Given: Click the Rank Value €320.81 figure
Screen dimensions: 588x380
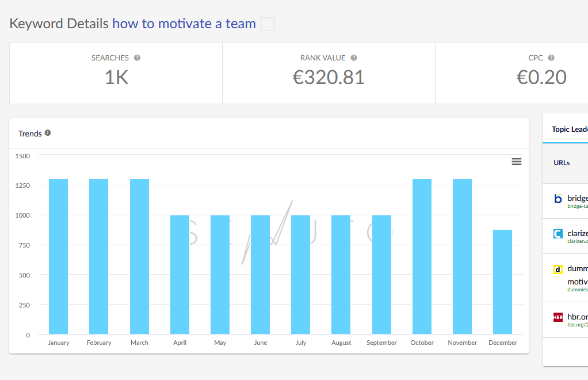Looking at the screenshot, I should coord(329,77).
